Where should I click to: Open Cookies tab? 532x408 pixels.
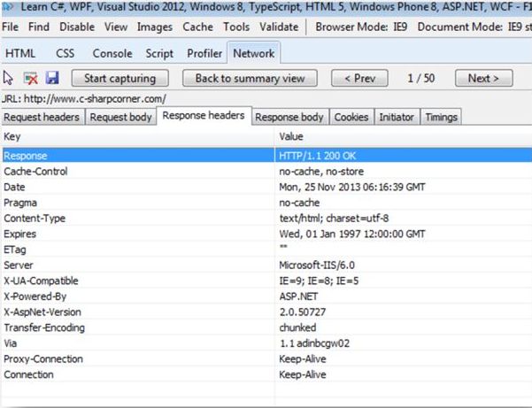click(x=351, y=117)
